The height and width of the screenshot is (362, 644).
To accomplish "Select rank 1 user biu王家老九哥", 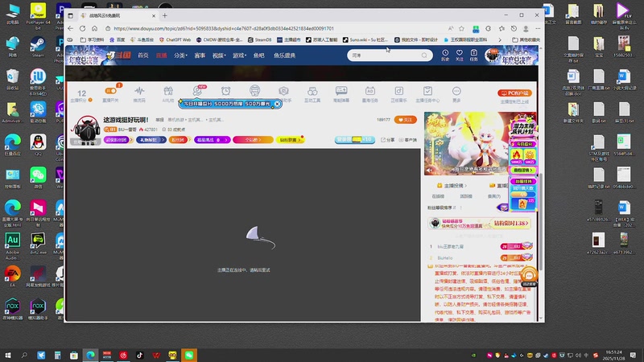I will (451, 247).
